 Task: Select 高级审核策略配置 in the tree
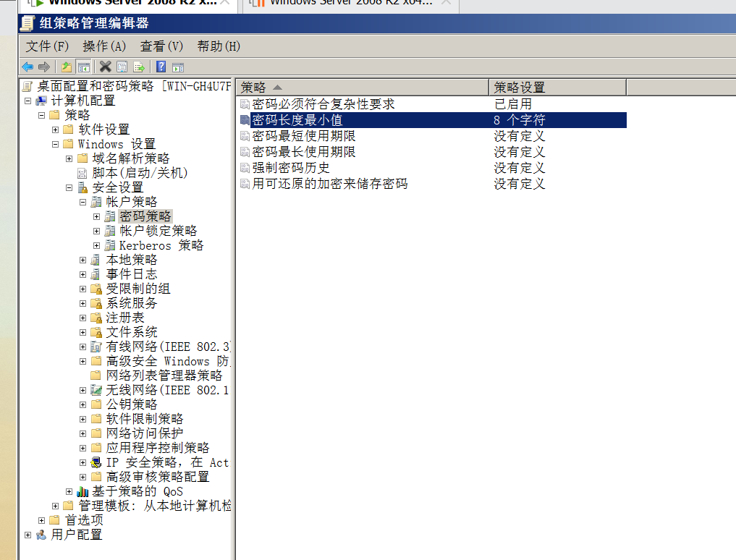click(x=158, y=477)
